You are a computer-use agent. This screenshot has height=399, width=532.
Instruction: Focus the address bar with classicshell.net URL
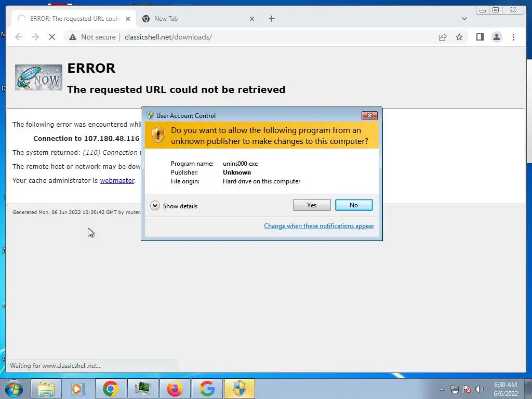point(168,37)
